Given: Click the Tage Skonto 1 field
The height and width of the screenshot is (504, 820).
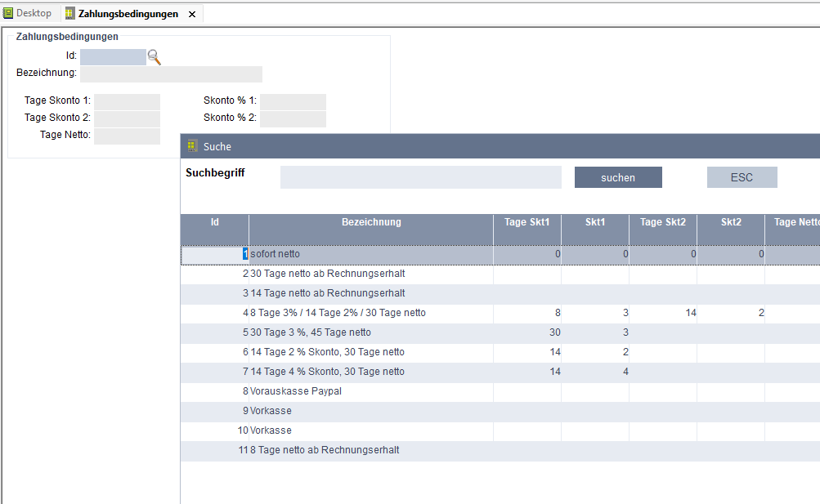Looking at the screenshot, I should coord(127,101).
